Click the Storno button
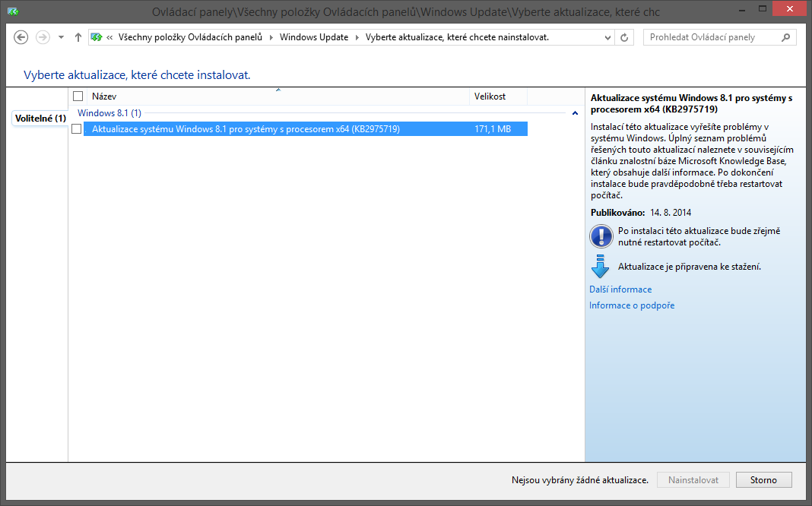Viewport: 812px width, 506px height. pyautogui.click(x=763, y=480)
